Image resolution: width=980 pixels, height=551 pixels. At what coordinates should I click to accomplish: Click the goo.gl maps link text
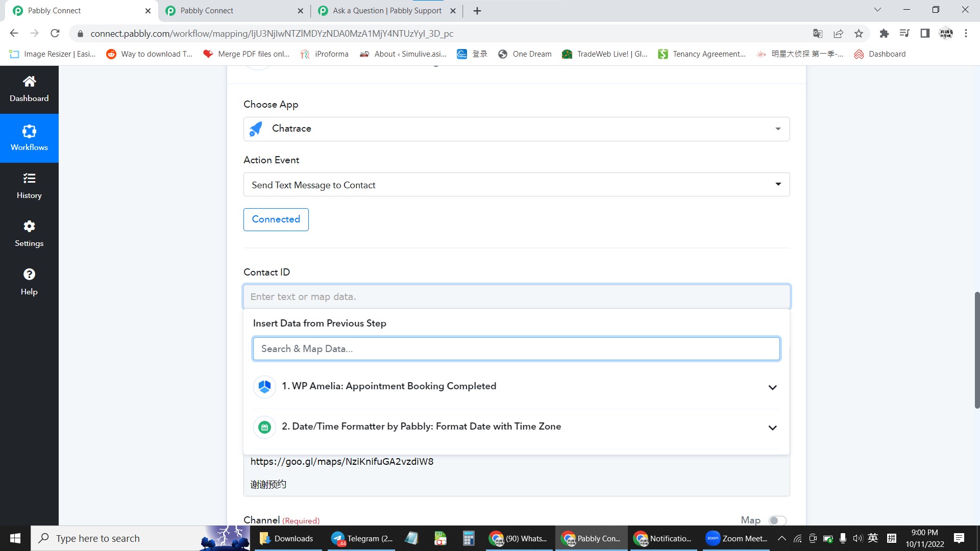[342, 462]
